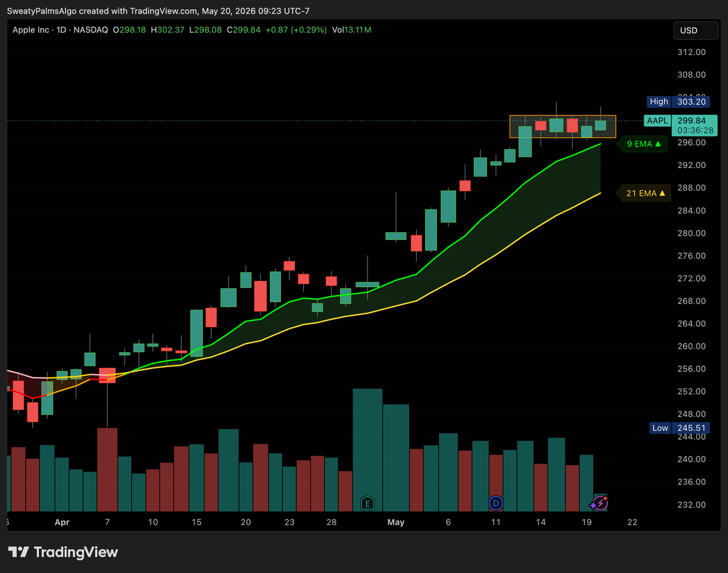Click the dividend 'D' marker icon

tap(496, 503)
